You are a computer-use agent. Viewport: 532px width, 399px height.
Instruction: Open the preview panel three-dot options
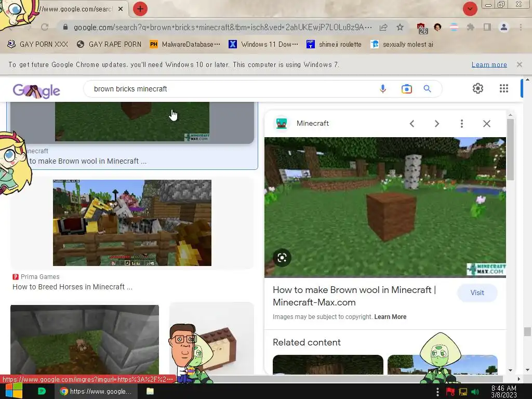click(x=462, y=124)
